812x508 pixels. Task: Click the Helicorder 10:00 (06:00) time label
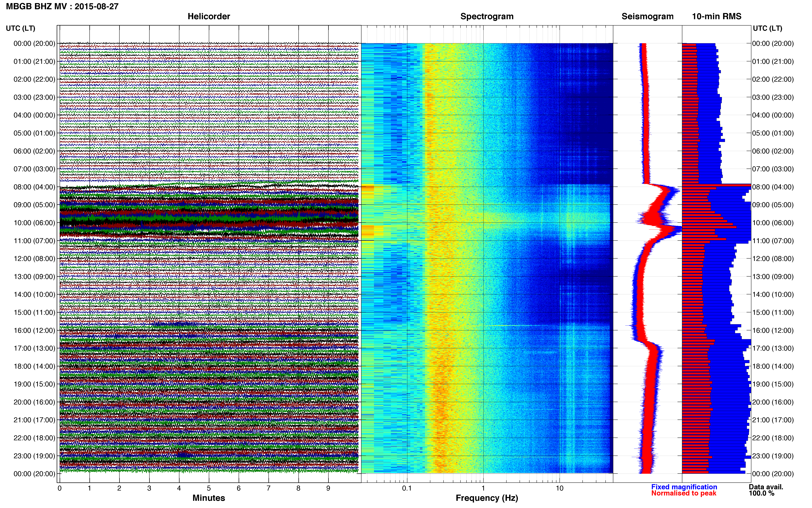coord(34,223)
